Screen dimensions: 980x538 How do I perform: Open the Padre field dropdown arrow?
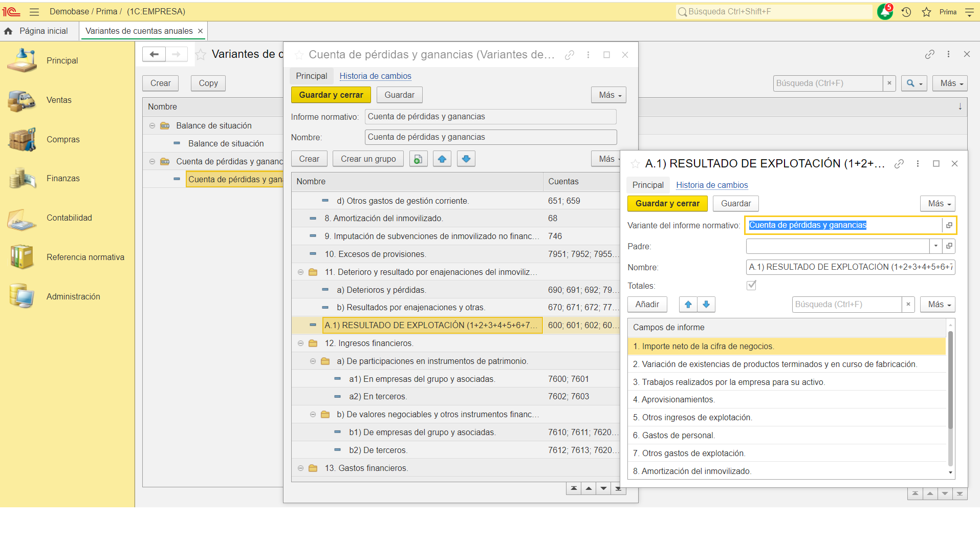click(935, 246)
